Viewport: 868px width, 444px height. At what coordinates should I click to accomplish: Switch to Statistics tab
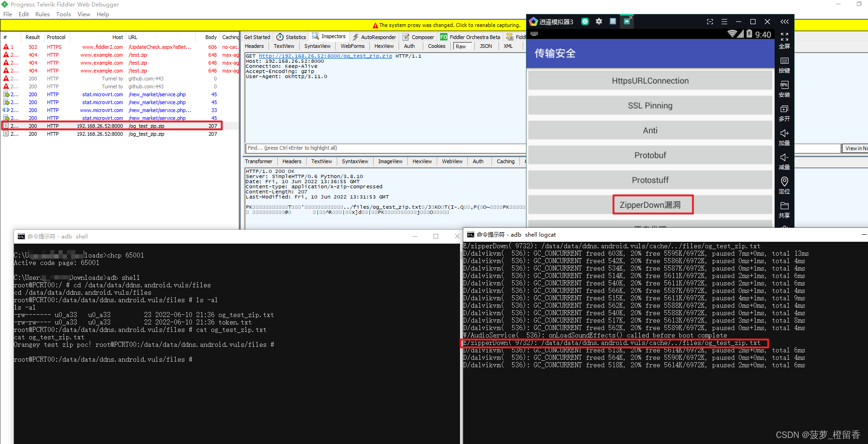[x=291, y=37]
